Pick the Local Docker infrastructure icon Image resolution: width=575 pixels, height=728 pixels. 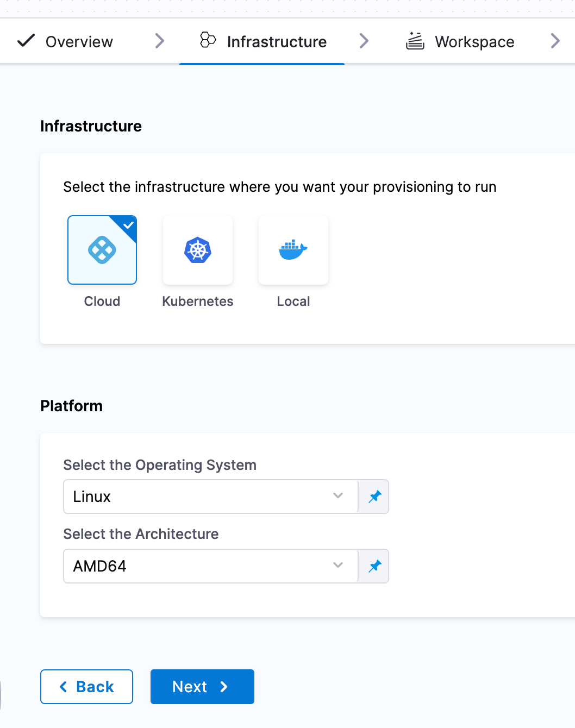(x=293, y=250)
